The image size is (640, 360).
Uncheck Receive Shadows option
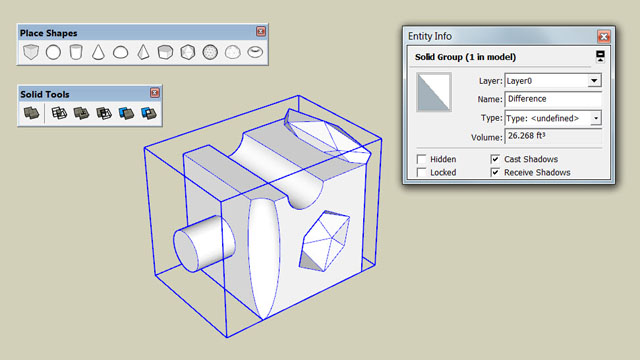495,172
